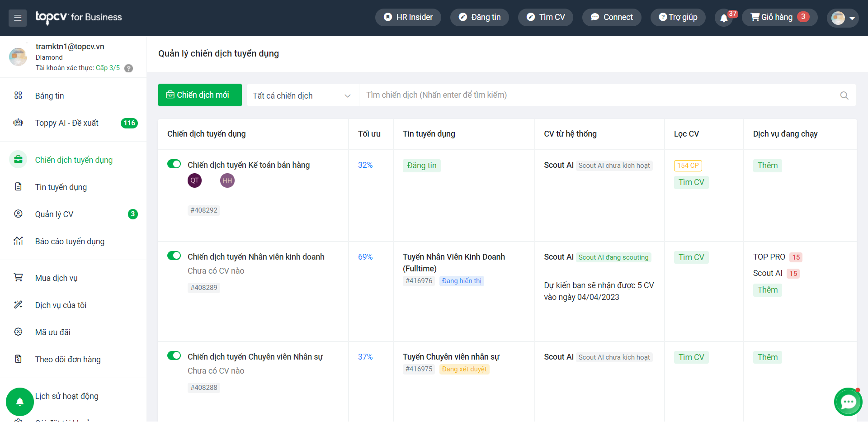
Task: Open Chiến dịch tuyển Nhân viên kinh doanh
Action: click(256, 257)
